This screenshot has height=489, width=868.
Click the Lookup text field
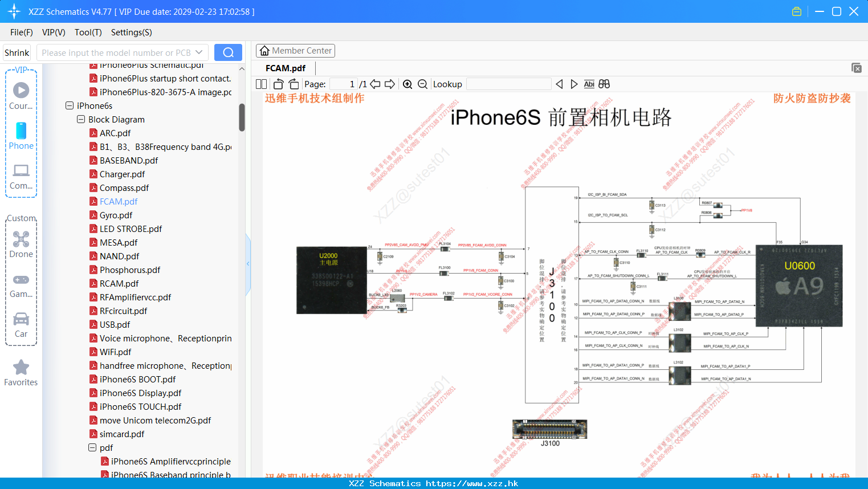coord(508,84)
